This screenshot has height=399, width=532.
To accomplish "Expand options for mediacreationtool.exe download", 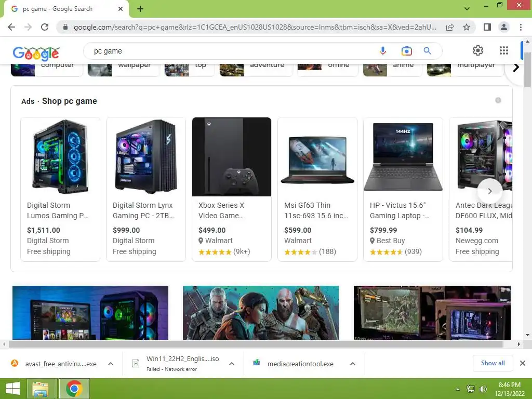I will [x=353, y=364].
